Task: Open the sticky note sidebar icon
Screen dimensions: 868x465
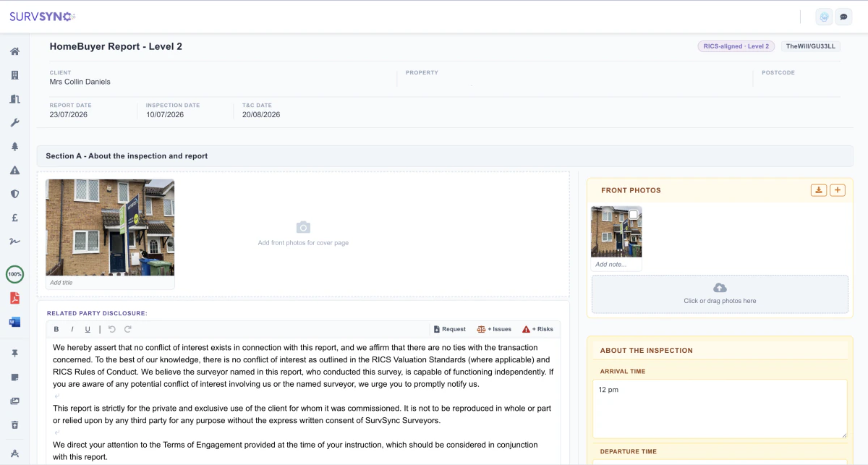Action: 14,377
